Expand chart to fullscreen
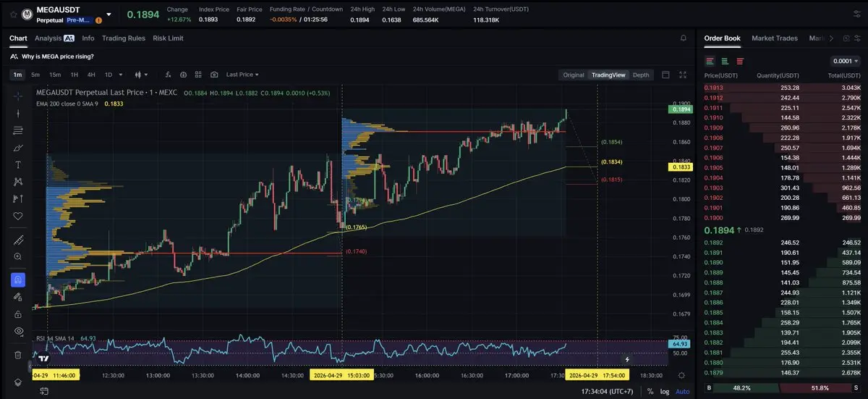The width and height of the screenshot is (868, 399). [683, 75]
